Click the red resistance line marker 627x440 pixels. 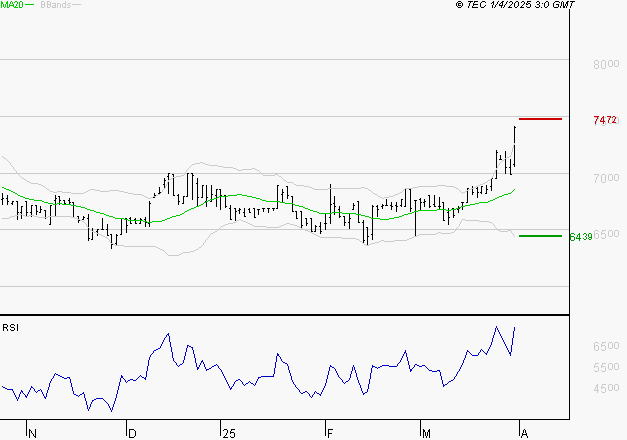click(540, 119)
